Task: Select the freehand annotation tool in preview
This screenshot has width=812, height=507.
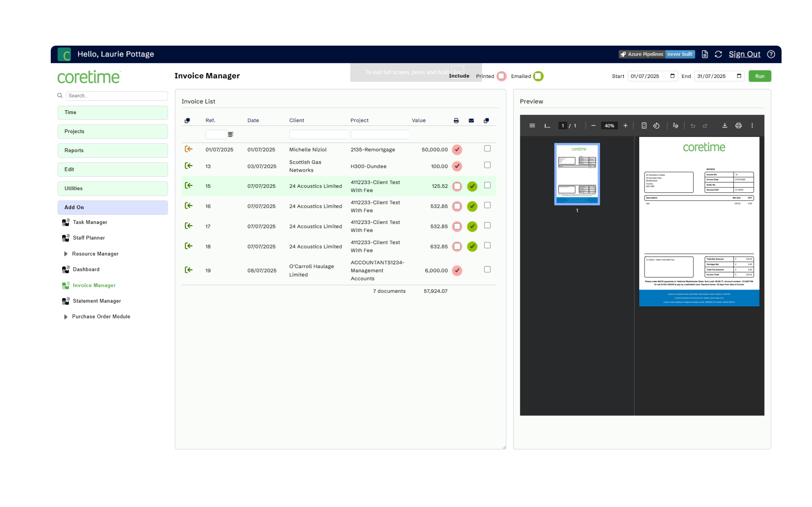Action: (x=675, y=125)
